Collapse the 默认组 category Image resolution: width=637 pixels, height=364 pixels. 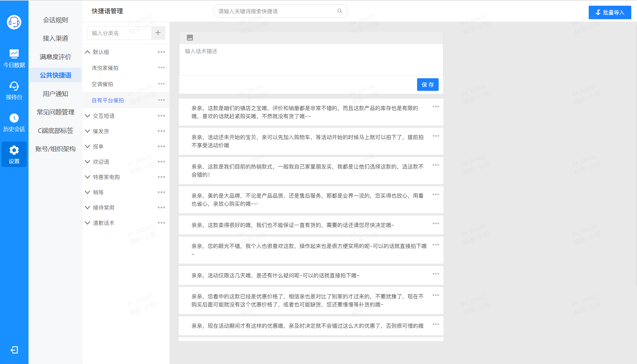[x=87, y=52]
